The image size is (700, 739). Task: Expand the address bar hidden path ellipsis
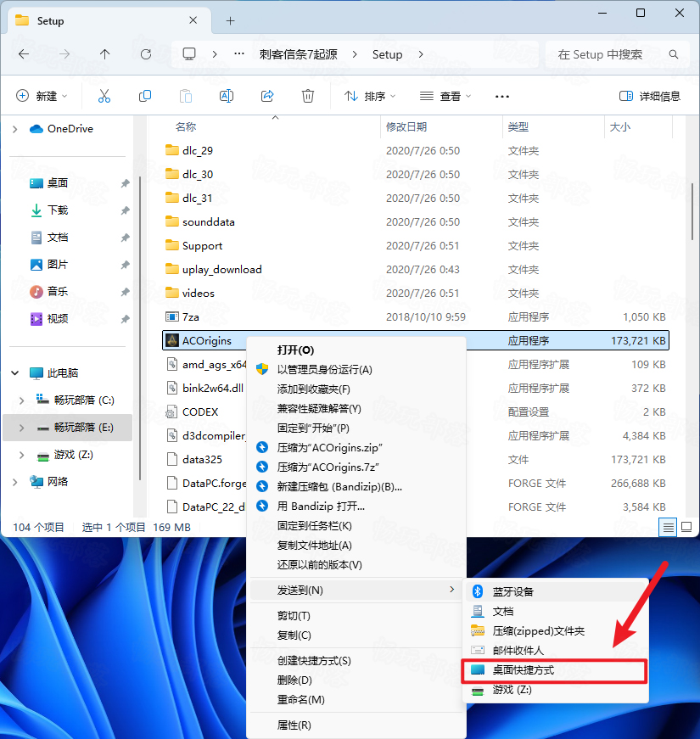pos(239,54)
